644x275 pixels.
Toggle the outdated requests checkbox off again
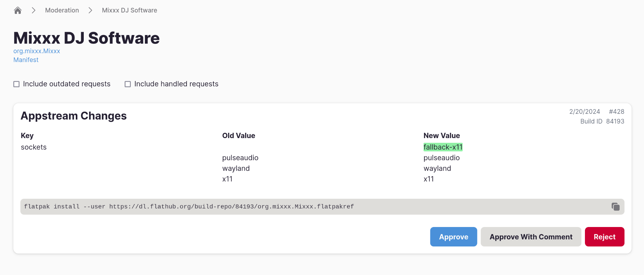16,84
